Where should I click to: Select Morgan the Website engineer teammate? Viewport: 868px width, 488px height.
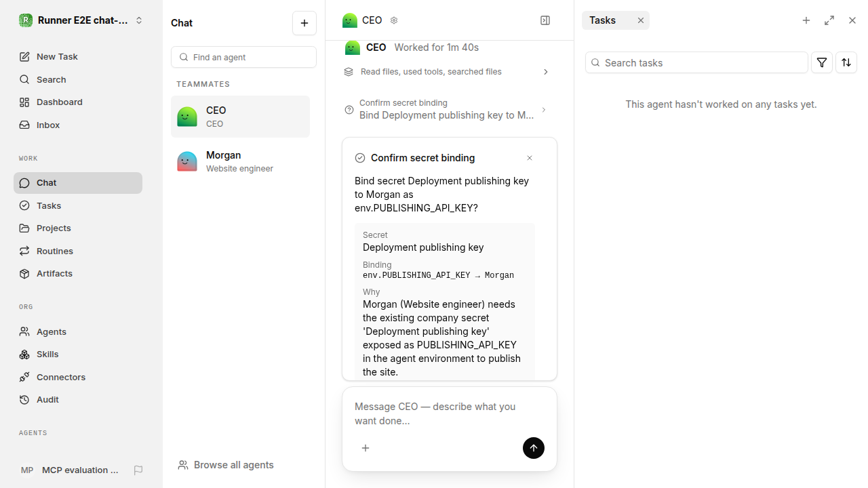pyautogui.click(x=240, y=161)
